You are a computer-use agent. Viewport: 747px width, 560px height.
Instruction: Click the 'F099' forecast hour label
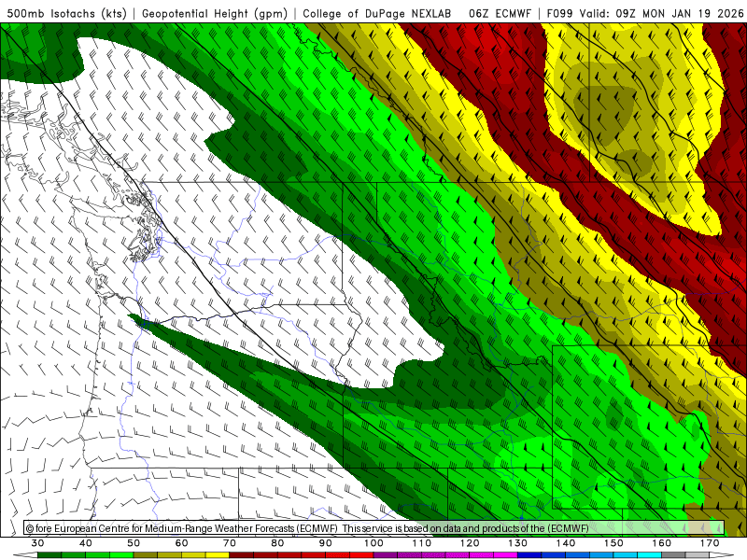point(559,13)
